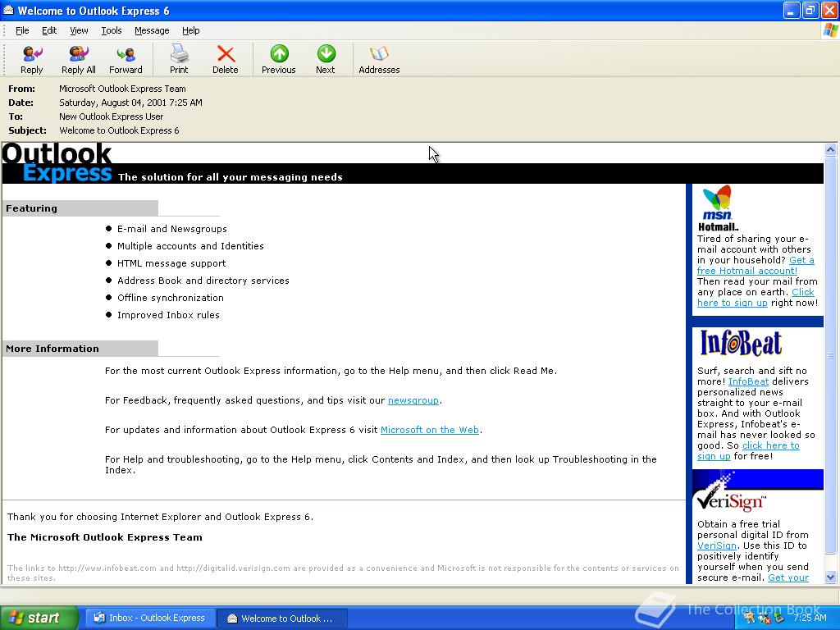Viewport: 840px width, 630px height.
Task: Open the View menu
Action: 79,30
